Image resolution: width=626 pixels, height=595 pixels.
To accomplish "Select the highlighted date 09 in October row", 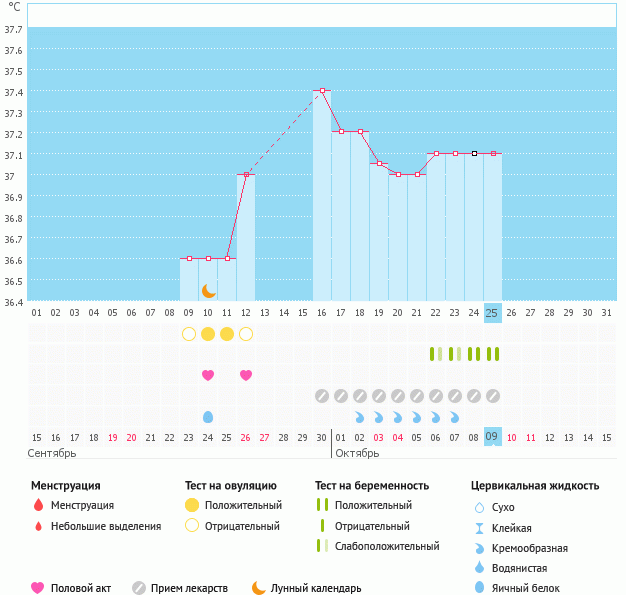I will [492, 437].
